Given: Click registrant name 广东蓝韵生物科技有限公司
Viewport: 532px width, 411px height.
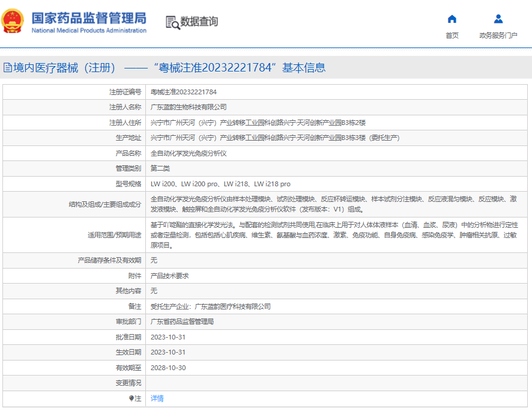Looking at the screenshot, I should (189, 107).
